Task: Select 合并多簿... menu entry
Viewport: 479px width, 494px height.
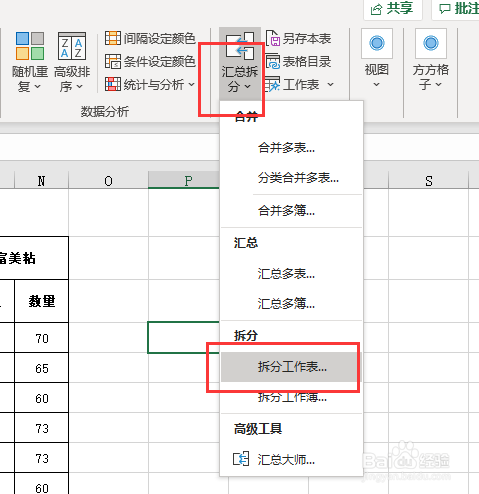Action: pos(292,210)
